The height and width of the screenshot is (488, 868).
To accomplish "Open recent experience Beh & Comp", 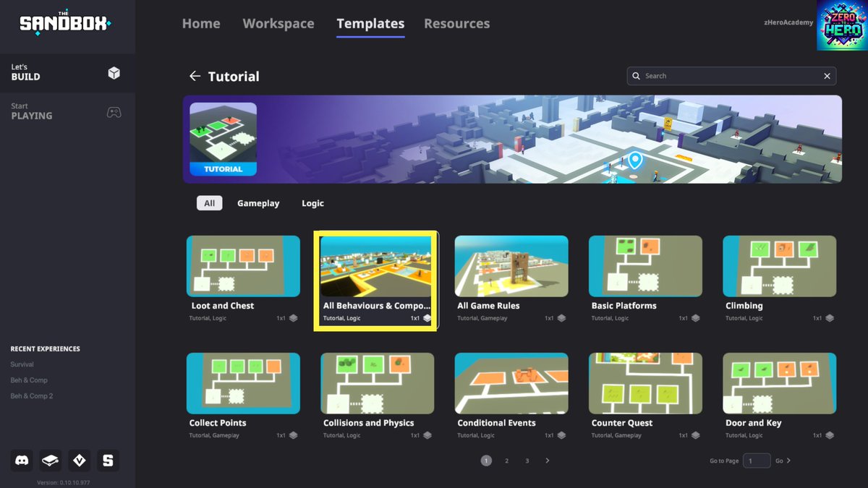I will 29,380.
